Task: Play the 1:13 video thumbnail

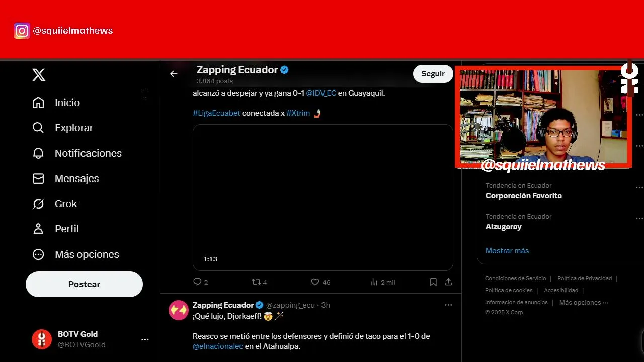Action: coord(323,198)
